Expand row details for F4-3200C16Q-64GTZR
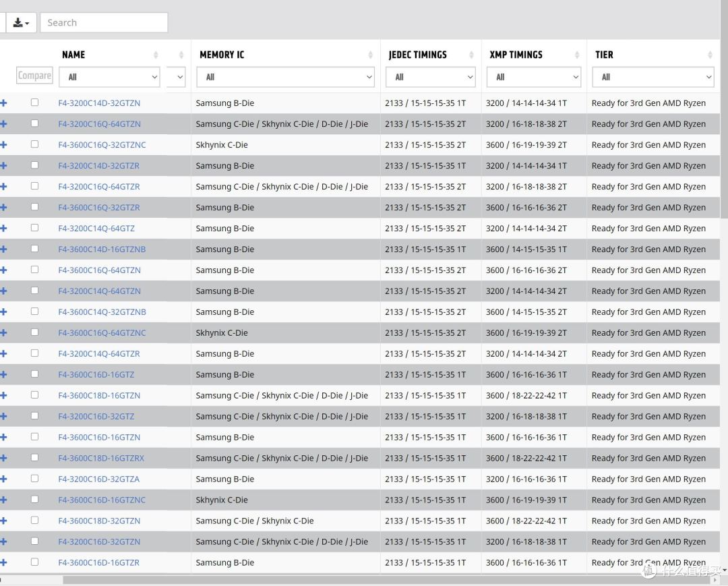728x586 pixels. (3, 187)
